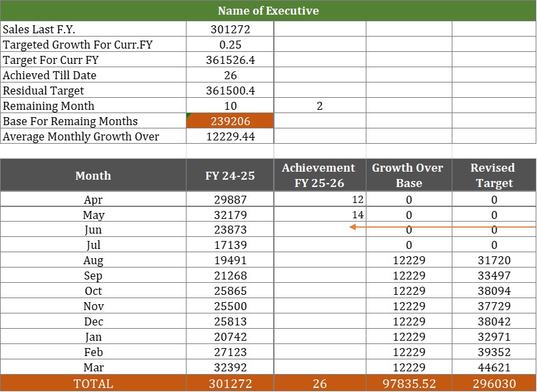
Task: Select the May achievement cell showing 14
Action: click(x=320, y=215)
